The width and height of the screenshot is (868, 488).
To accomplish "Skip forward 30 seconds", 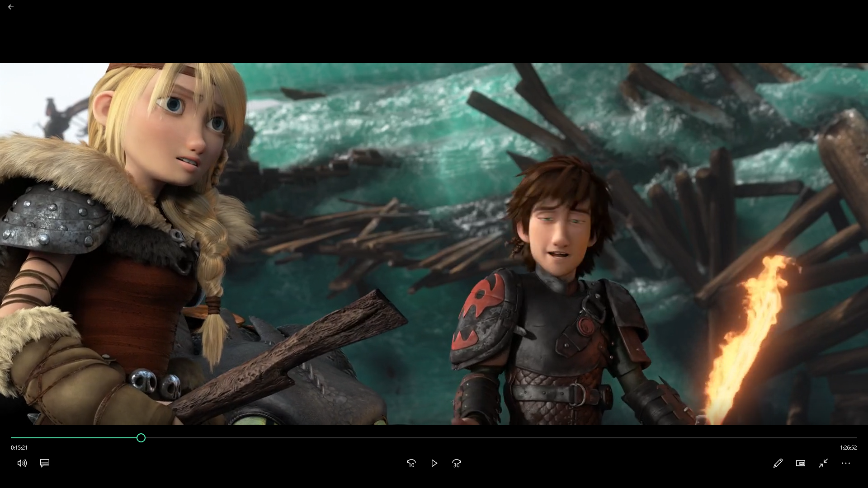I will [457, 463].
